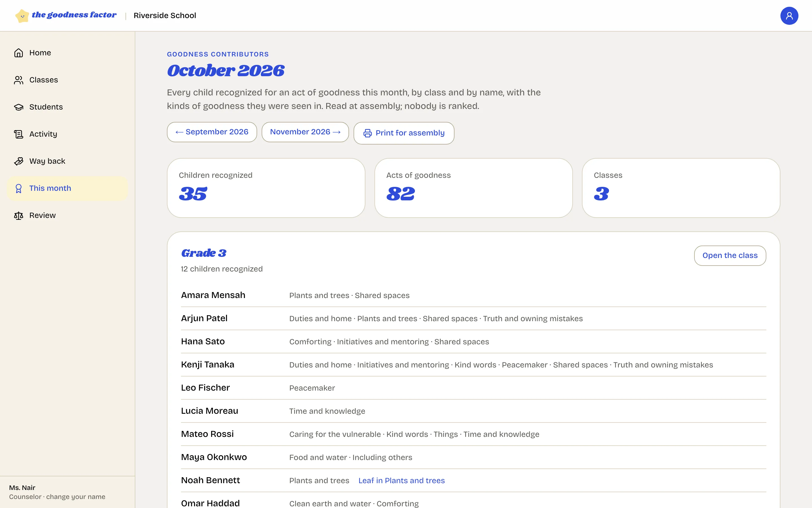Screen dimensions: 812x508
Task: Click the Home house icon in the sidebar
Action: click(x=18, y=53)
